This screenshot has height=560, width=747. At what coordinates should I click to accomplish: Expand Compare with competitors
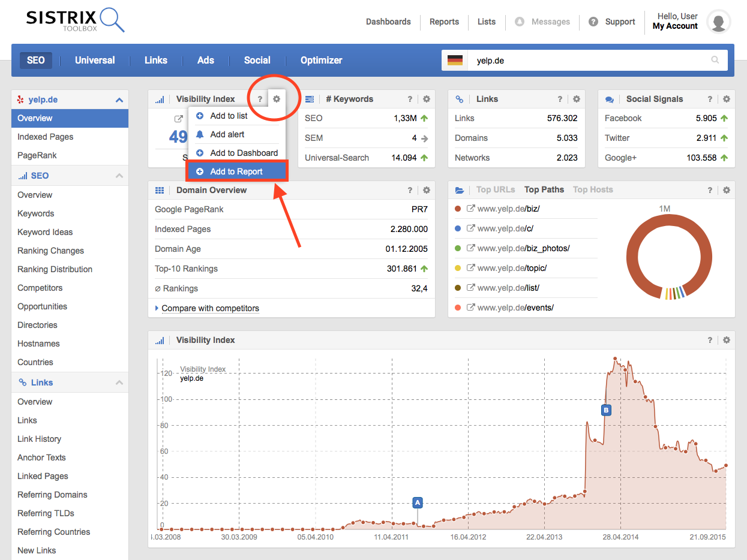click(x=209, y=308)
